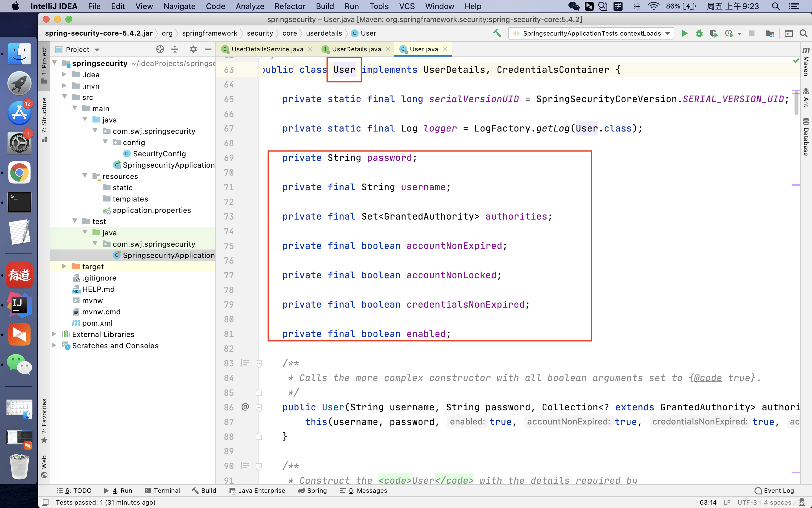Run the SpringsecurityApplicationTests configuration
The image size is (812, 508).
click(685, 33)
